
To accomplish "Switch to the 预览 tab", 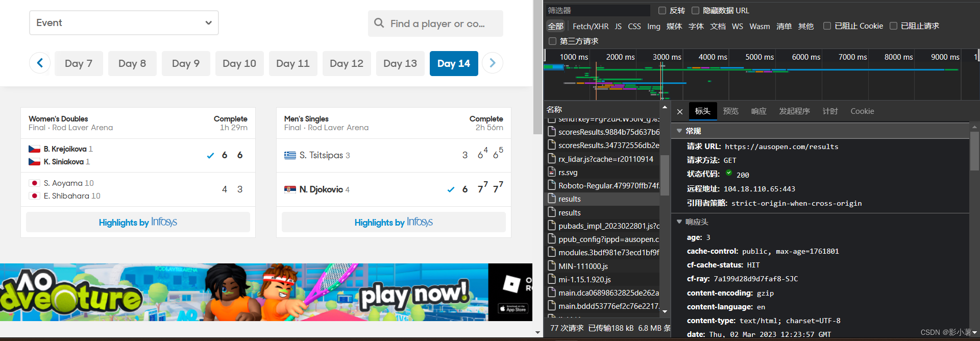I will coord(731,111).
